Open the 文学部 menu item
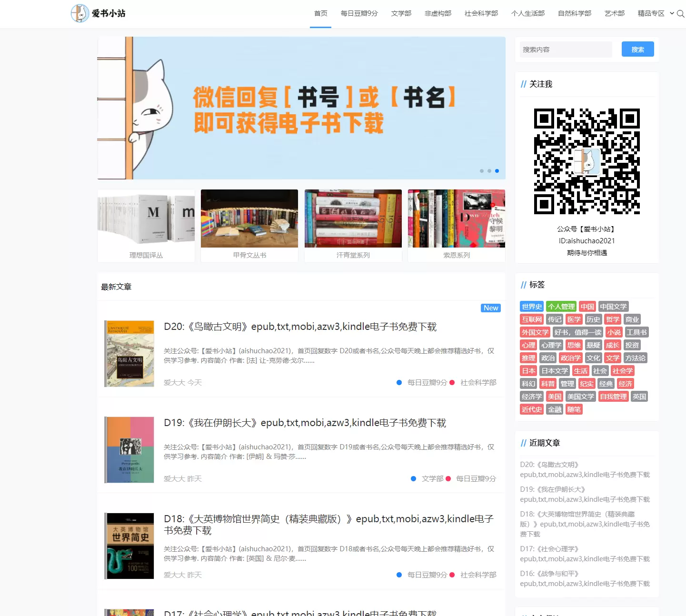This screenshot has height=616, width=686. click(x=401, y=13)
